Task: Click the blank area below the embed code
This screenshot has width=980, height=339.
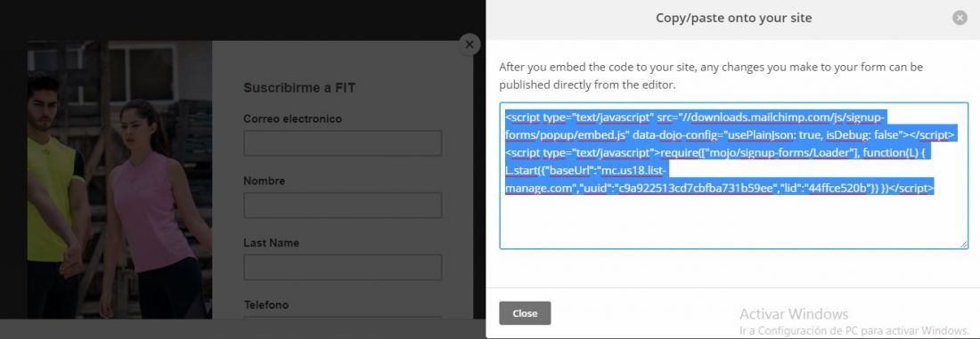Action: click(733, 222)
